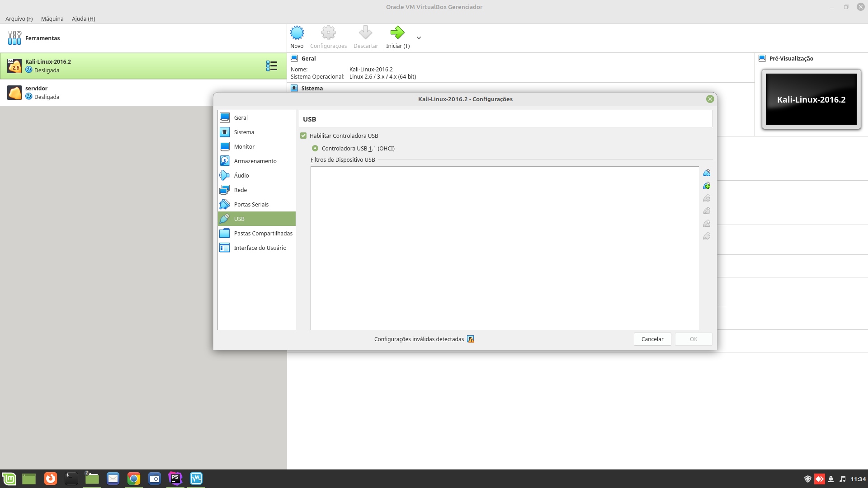868x488 pixels.
Task: Select the Kali-Linux-2016.2 virtual machine
Action: (143, 66)
